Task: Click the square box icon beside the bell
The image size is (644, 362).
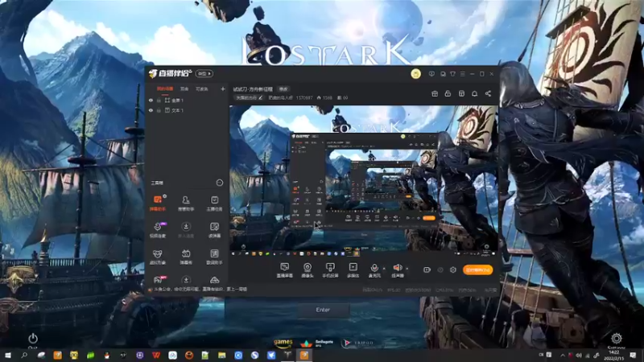Action: coord(461,93)
